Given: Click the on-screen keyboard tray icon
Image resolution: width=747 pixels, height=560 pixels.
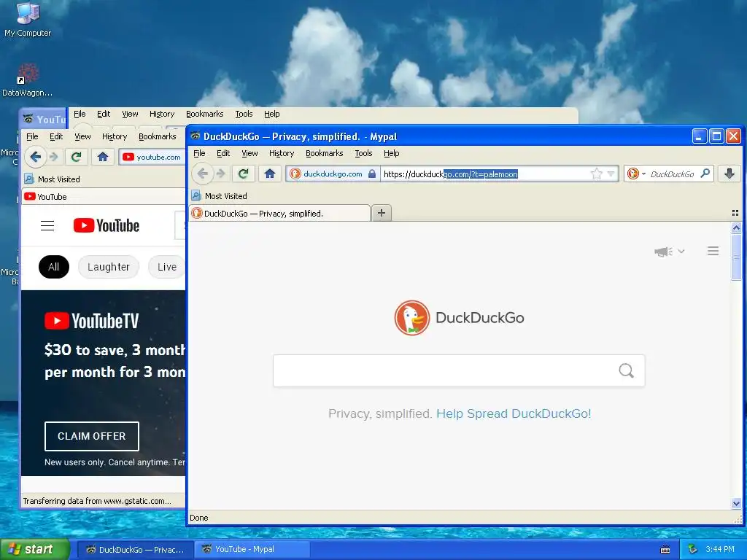Looking at the screenshot, I should point(665,550).
